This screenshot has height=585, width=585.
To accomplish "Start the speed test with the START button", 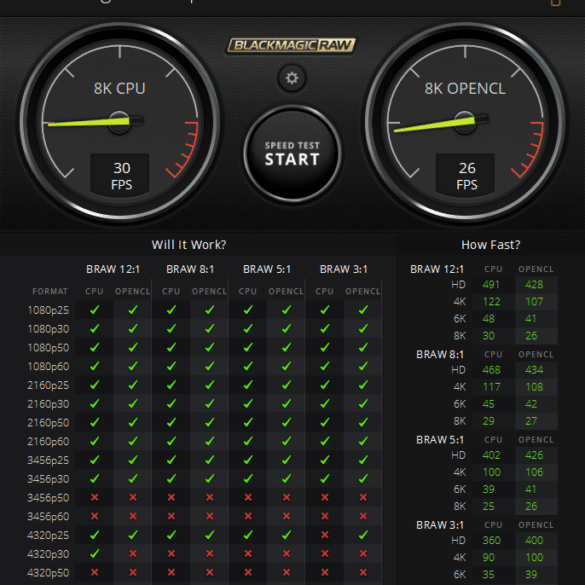I will [x=292, y=153].
